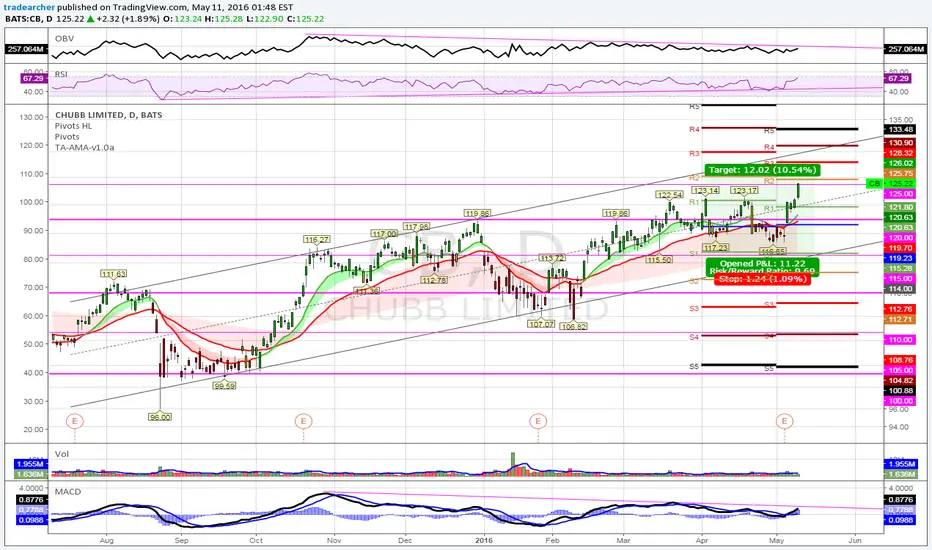Click the green Target: 12.02 (10.54%) label

(763, 170)
